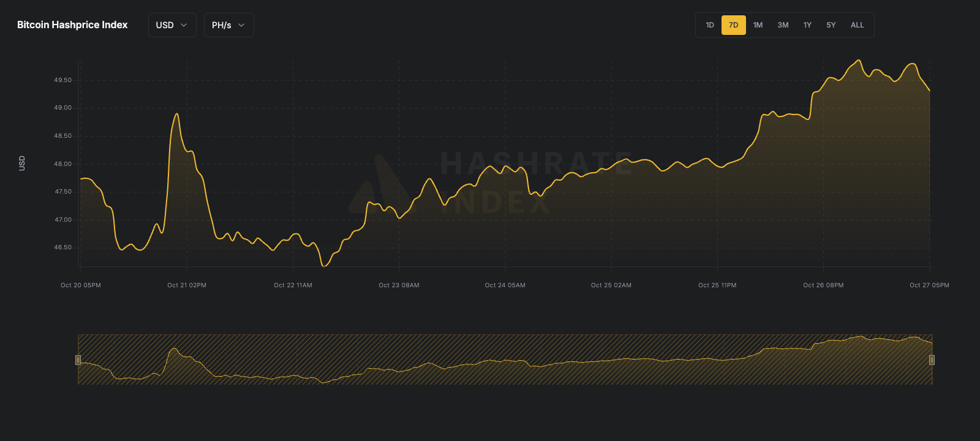Click the chevron arrow beside USD
The image size is (980, 441).
pyautogui.click(x=184, y=25)
